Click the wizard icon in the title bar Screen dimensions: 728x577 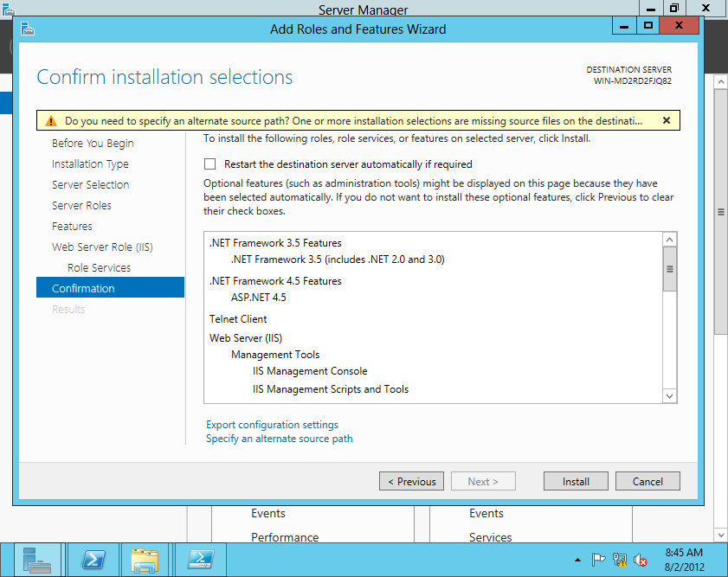tap(26, 29)
